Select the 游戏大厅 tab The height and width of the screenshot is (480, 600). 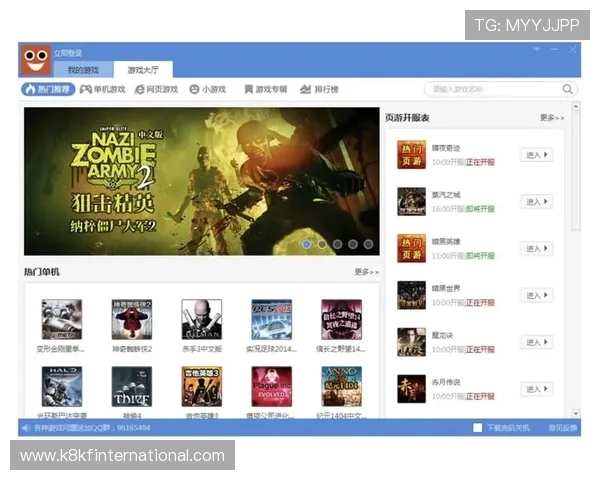tap(143, 70)
